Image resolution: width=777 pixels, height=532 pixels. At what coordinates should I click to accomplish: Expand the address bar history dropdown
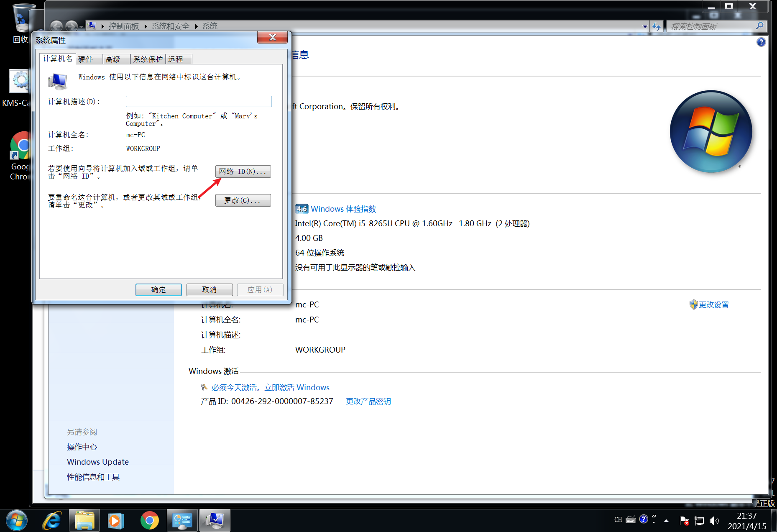point(645,26)
